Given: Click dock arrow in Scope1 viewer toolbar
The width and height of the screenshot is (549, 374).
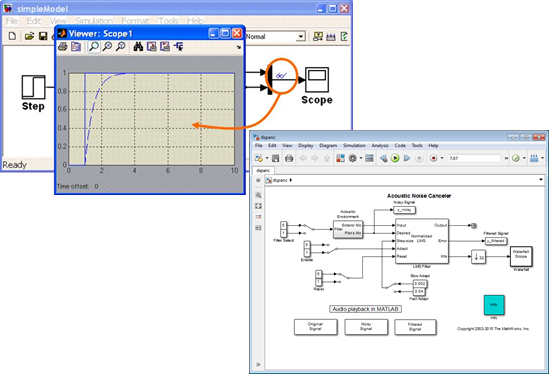Looking at the screenshot, I should pyautogui.click(x=239, y=47).
